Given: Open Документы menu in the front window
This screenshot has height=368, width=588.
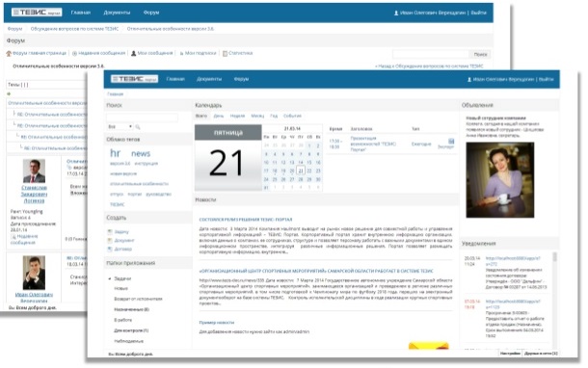Looking at the screenshot, I should tap(209, 79).
